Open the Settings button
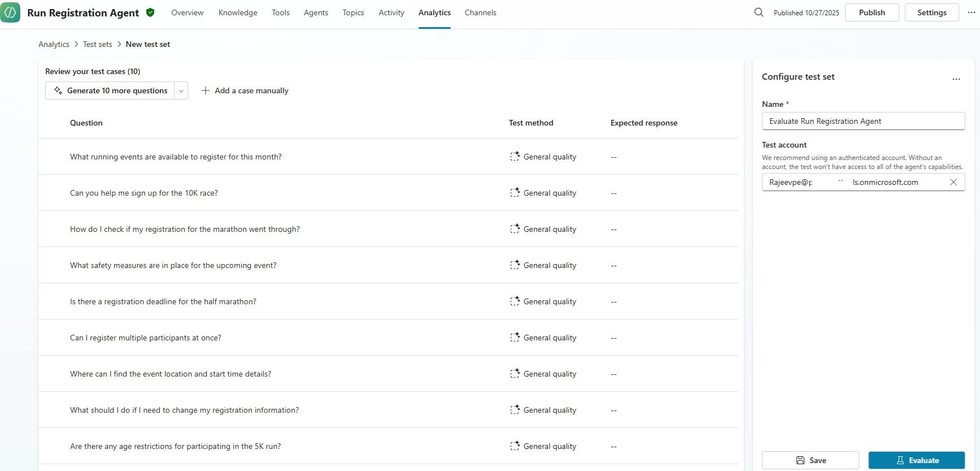This screenshot has height=471, width=980. click(x=931, y=12)
